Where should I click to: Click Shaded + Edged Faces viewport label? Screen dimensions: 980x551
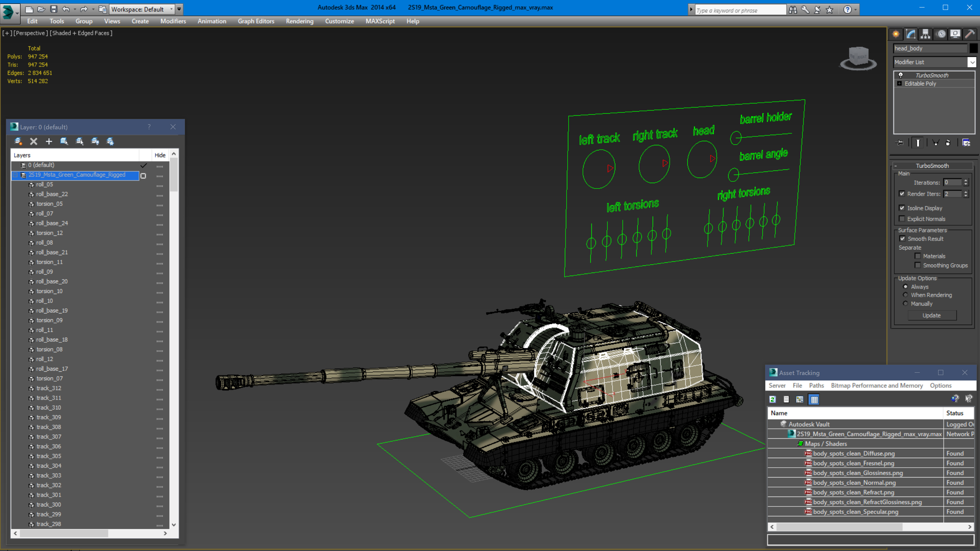coord(81,33)
